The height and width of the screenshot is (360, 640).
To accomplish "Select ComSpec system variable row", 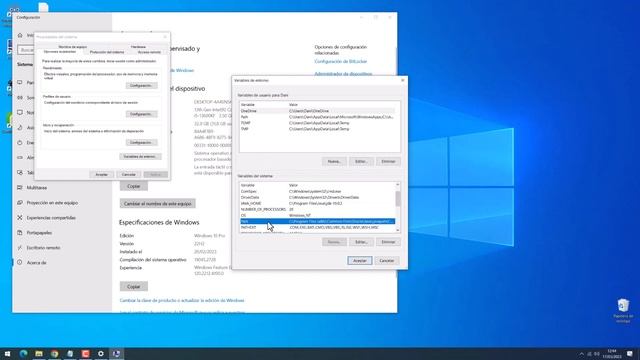I will 318,191.
